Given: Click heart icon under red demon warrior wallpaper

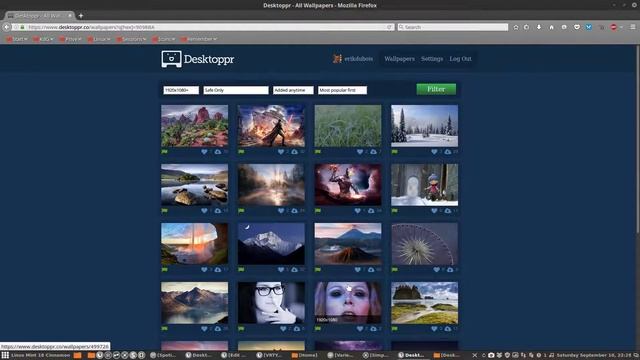Looking at the screenshot, I should [x=358, y=211].
